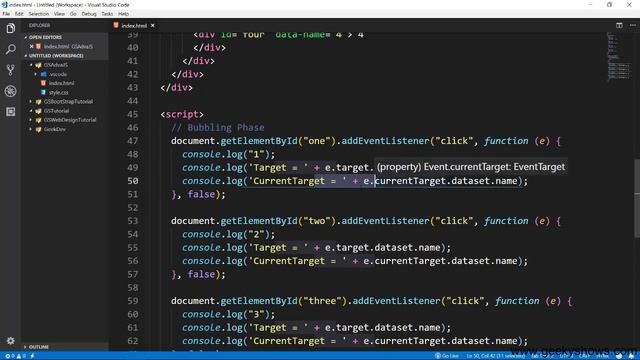Expand the Outline panel
Viewport: 640px width, 360px height.
(x=65, y=347)
